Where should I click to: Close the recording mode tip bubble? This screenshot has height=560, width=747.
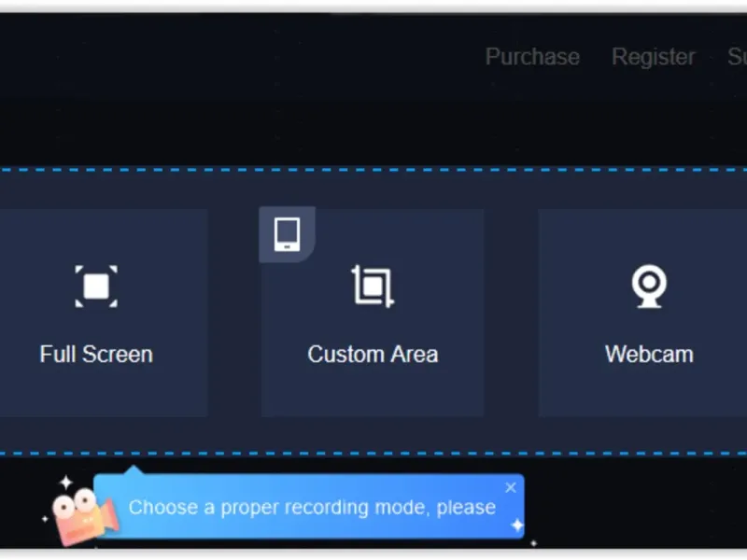coord(511,487)
